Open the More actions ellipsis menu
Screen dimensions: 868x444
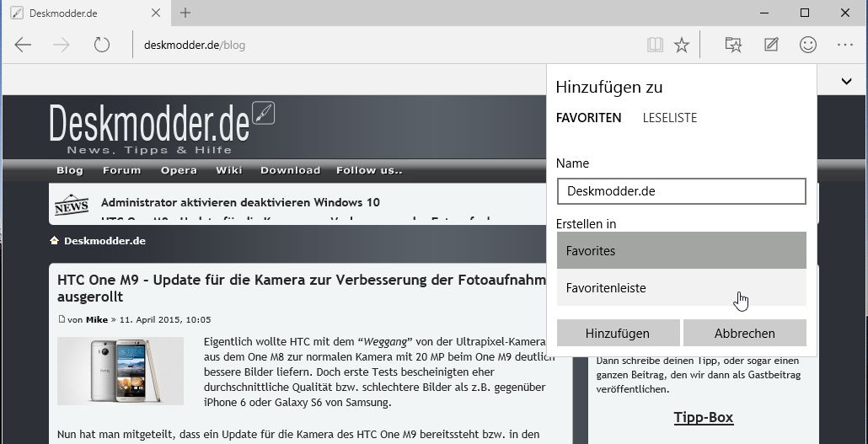[x=844, y=45]
